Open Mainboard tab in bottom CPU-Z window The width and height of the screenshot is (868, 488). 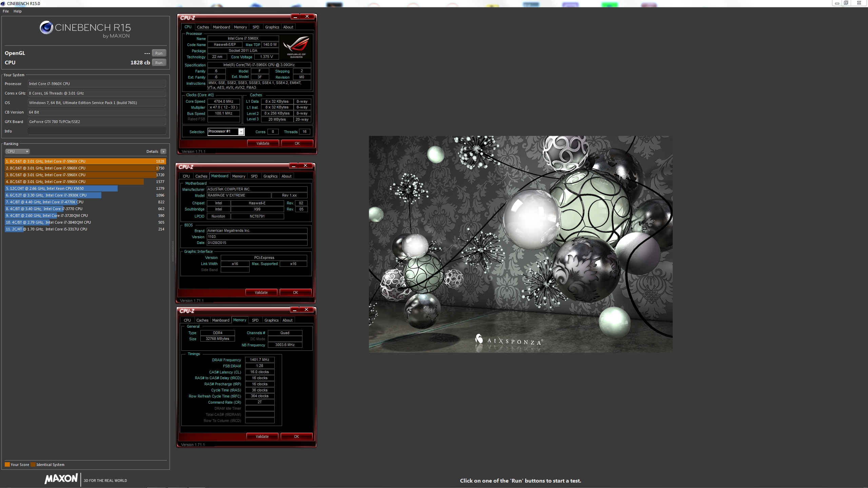pos(221,320)
